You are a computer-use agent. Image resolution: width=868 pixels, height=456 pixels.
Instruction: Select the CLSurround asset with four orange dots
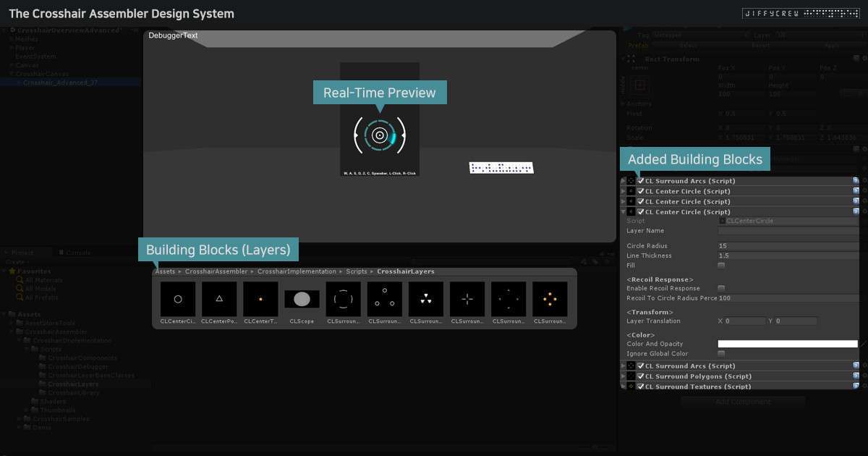550,299
